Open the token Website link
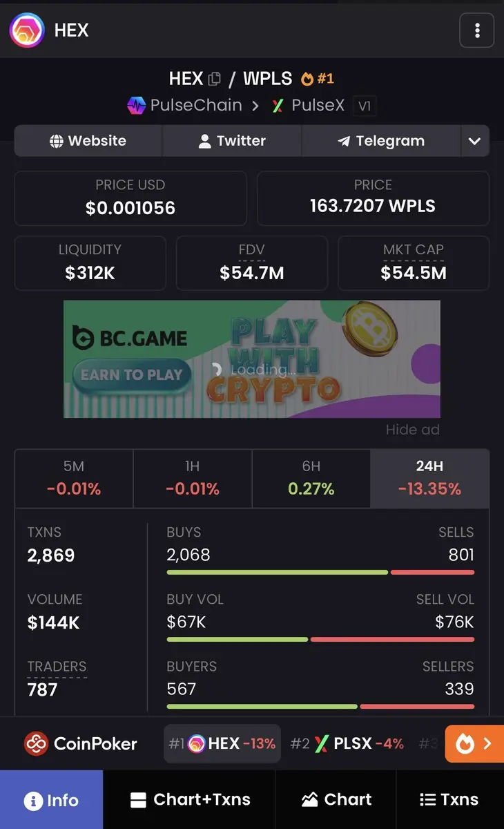The height and width of the screenshot is (829, 504). 88,141
